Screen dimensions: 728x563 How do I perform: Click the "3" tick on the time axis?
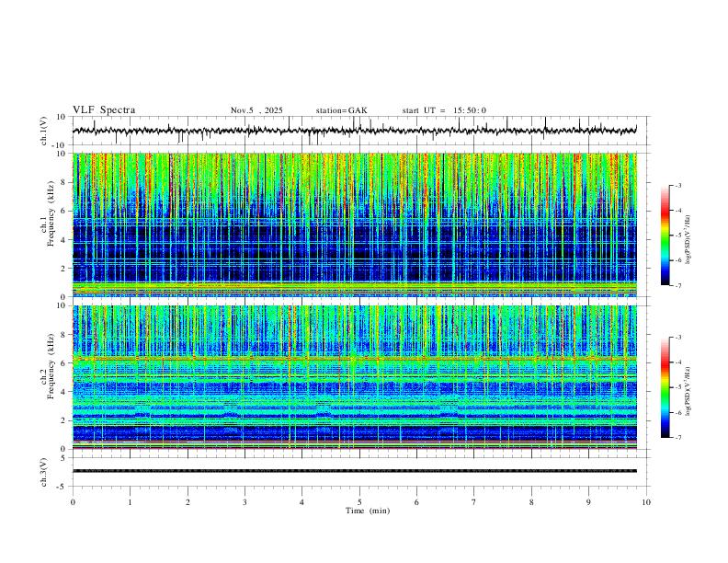tap(245, 502)
